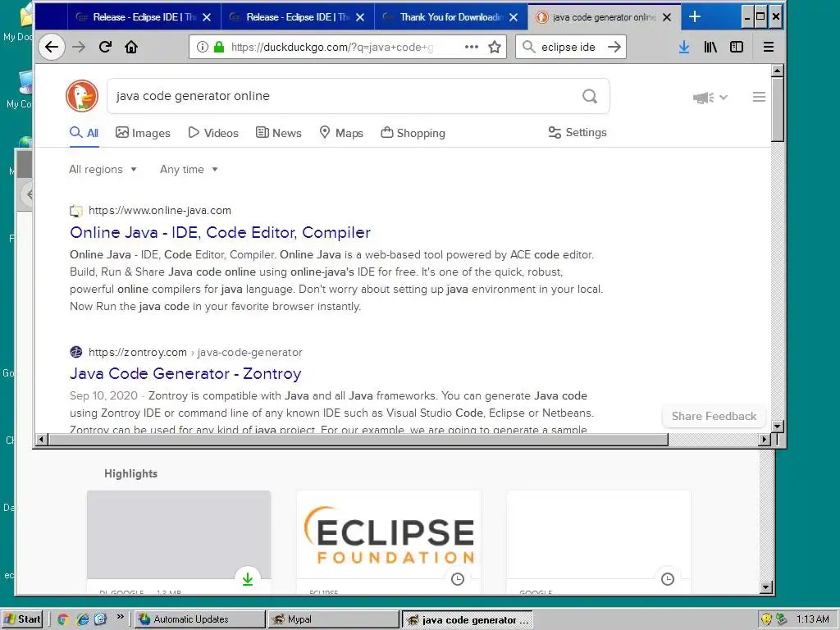Click the back window's scrollbar down arrow
Screen dimensions: 840x630
pos(766,587)
